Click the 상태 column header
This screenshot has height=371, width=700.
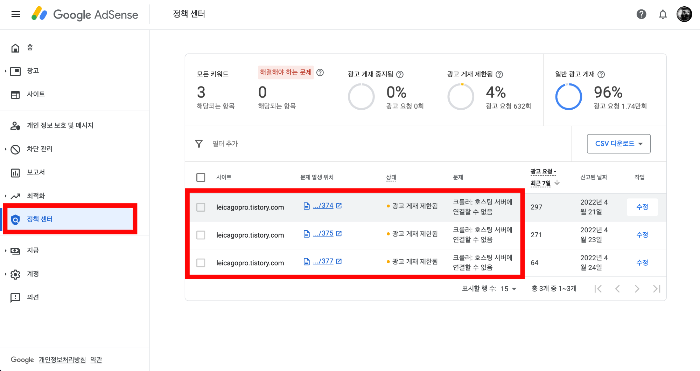tap(391, 177)
